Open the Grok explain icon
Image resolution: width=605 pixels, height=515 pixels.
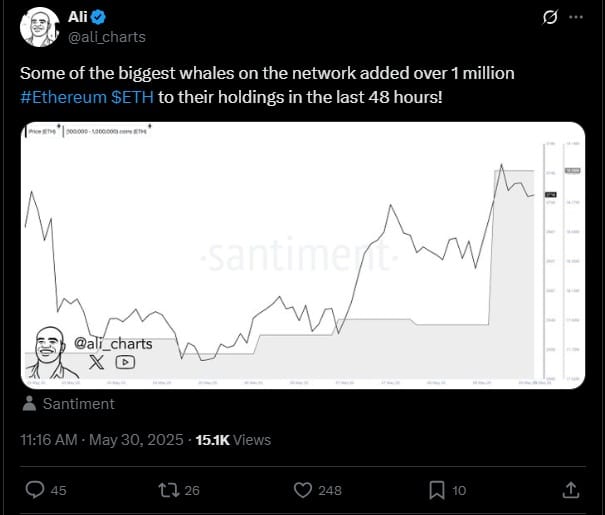[547, 18]
